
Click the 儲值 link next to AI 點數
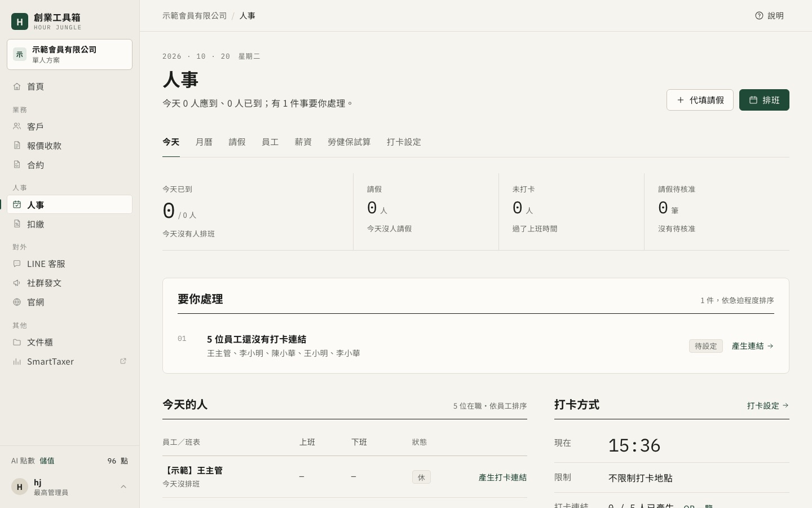[x=47, y=461]
